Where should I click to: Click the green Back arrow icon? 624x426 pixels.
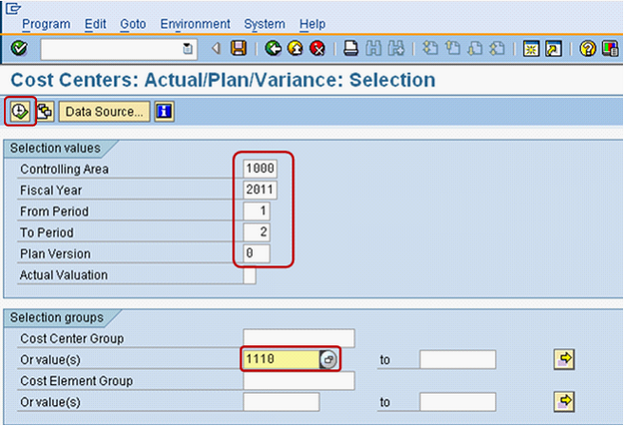tap(273, 48)
